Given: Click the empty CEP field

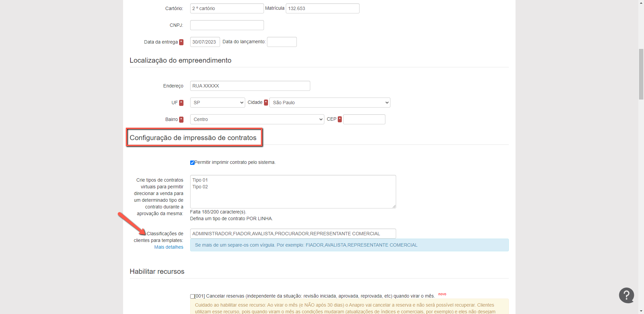Looking at the screenshot, I should [x=364, y=119].
